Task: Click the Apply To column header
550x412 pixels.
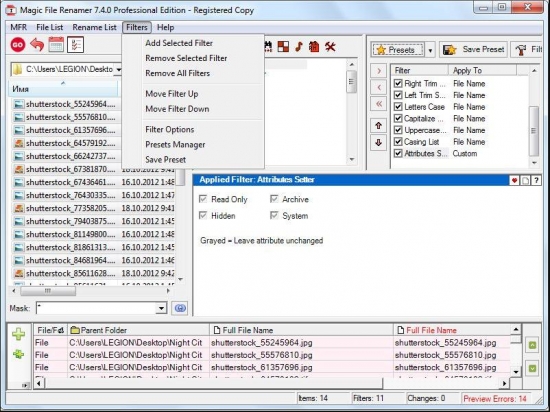Action: point(482,70)
